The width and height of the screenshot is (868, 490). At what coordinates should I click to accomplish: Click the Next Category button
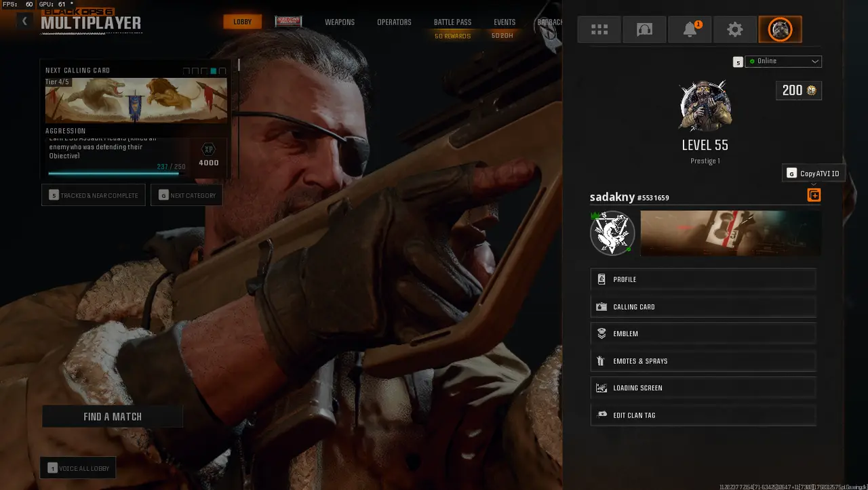[186, 195]
